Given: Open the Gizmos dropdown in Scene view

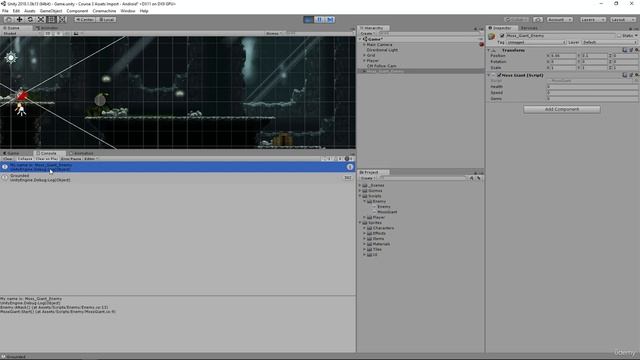Looking at the screenshot, I should pos(274,33).
